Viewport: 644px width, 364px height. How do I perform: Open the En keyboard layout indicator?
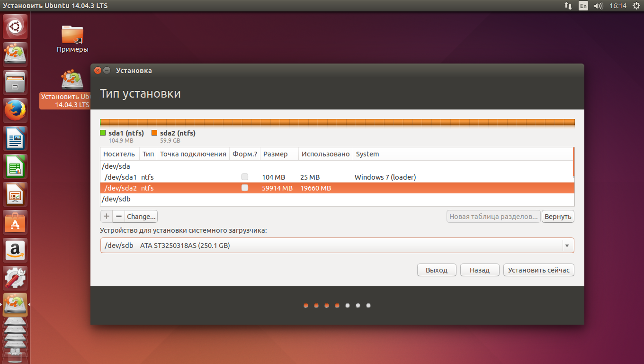pos(583,6)
